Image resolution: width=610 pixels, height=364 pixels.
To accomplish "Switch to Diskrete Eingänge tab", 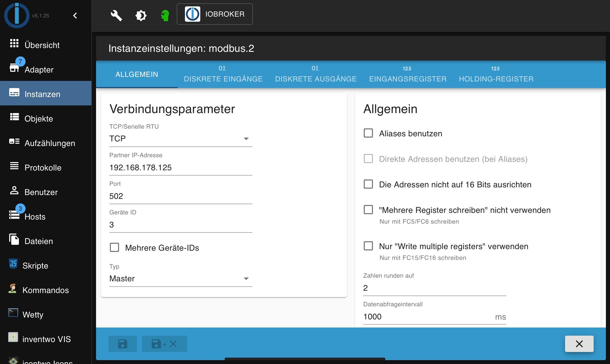I will click(223, 75).
